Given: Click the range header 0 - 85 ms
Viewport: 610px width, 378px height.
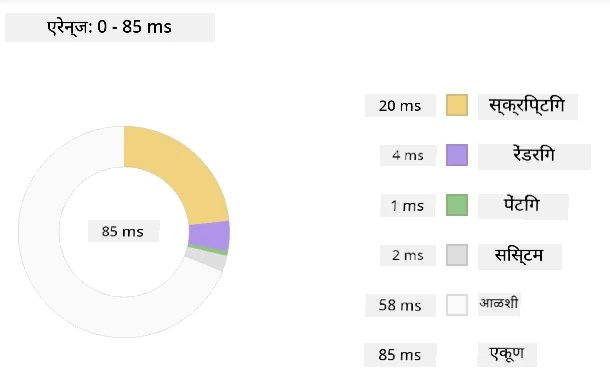Looking at the screenshot, I should click(110, 27).
